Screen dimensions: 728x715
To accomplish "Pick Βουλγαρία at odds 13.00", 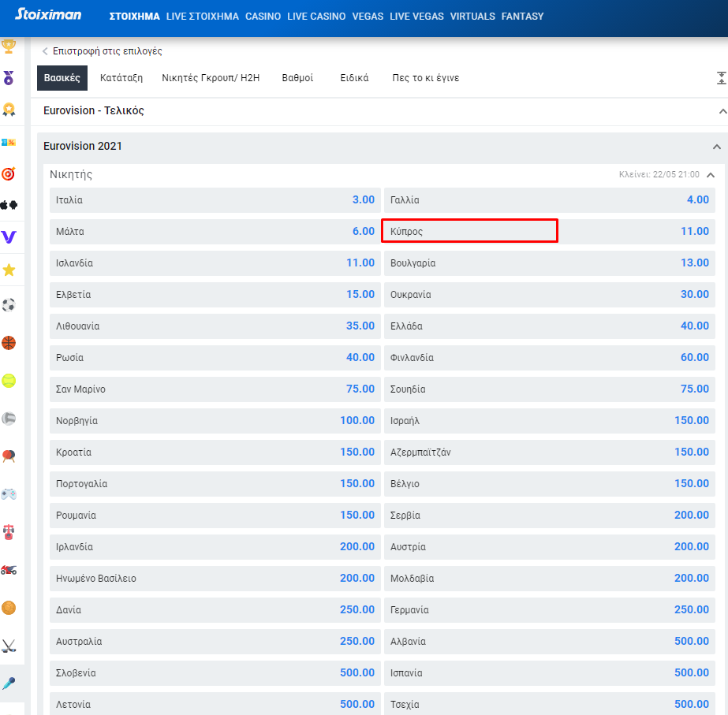I will pos(550,263).
